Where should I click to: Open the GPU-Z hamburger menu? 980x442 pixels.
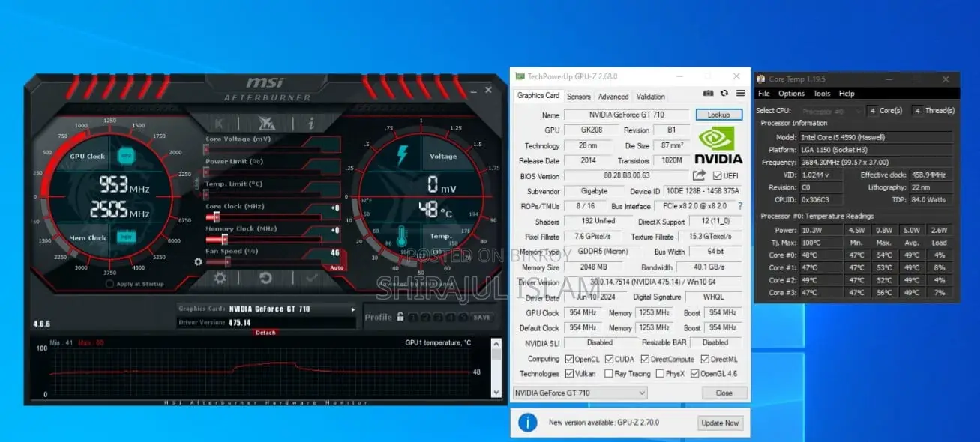[x=740, y=94]
